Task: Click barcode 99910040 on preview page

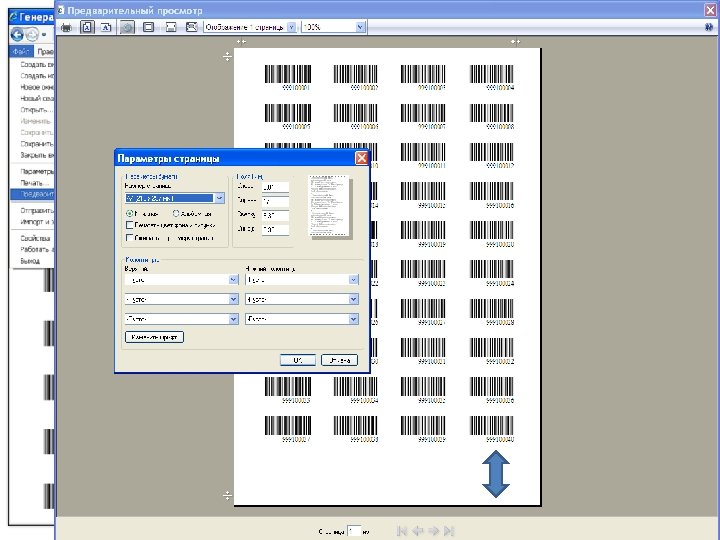Action: tap(492, 428)
